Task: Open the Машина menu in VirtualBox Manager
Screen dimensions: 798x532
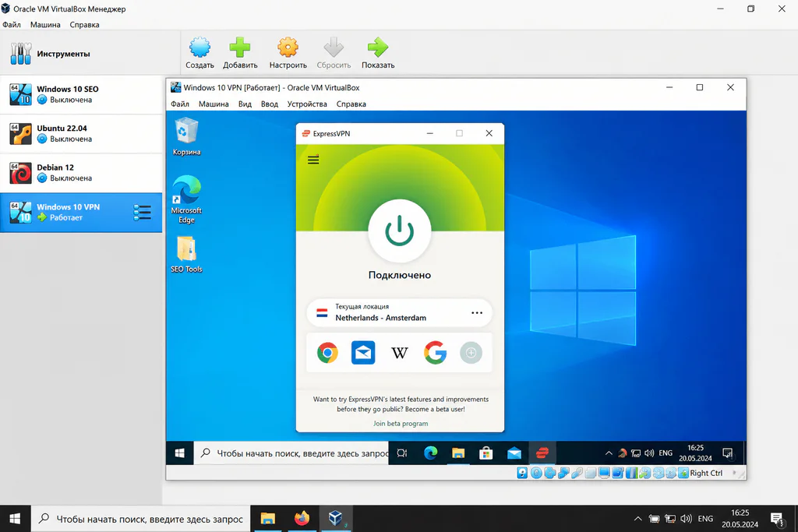Action: (x=45, y=24)
